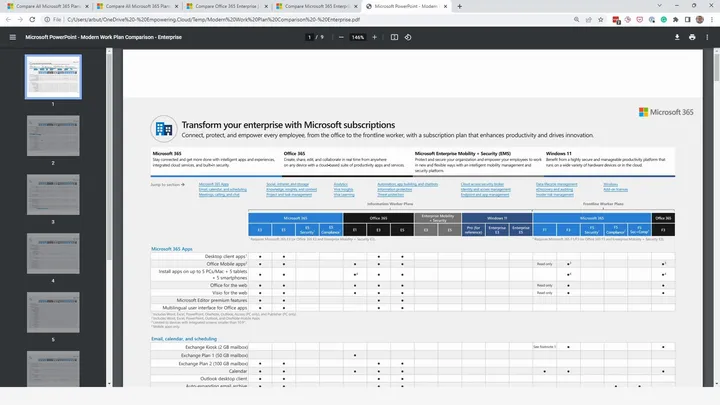Jump to Identity and access management link

coord(485,189)
